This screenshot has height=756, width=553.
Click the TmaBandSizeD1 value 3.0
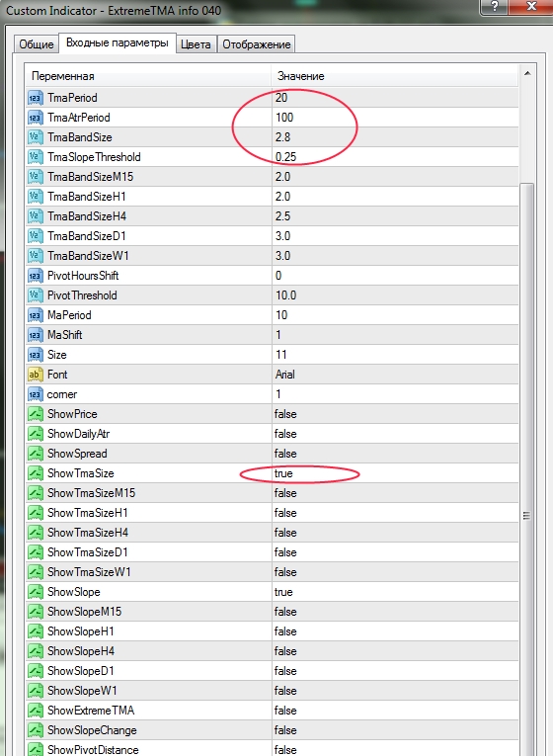click(x=282, y=236)
